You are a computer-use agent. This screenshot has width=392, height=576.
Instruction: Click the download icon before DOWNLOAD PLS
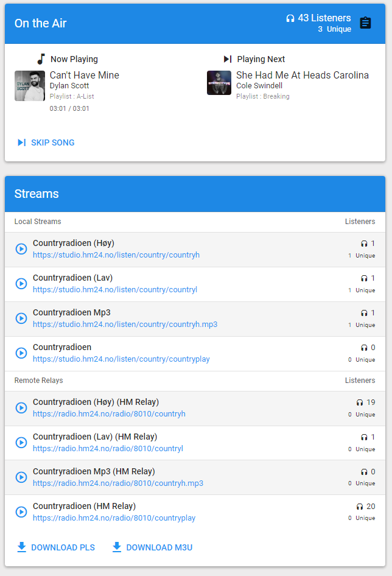pos(21,547)
